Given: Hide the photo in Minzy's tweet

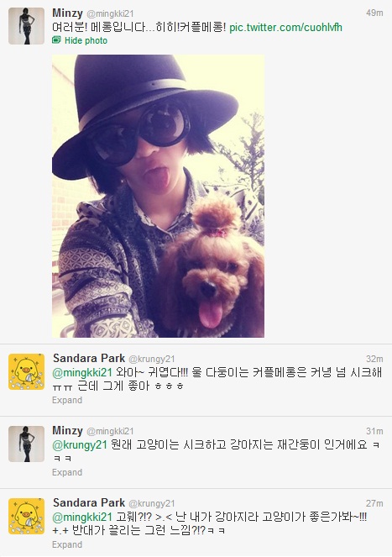Looking at the screenshot, I should (x=86, y=40).
